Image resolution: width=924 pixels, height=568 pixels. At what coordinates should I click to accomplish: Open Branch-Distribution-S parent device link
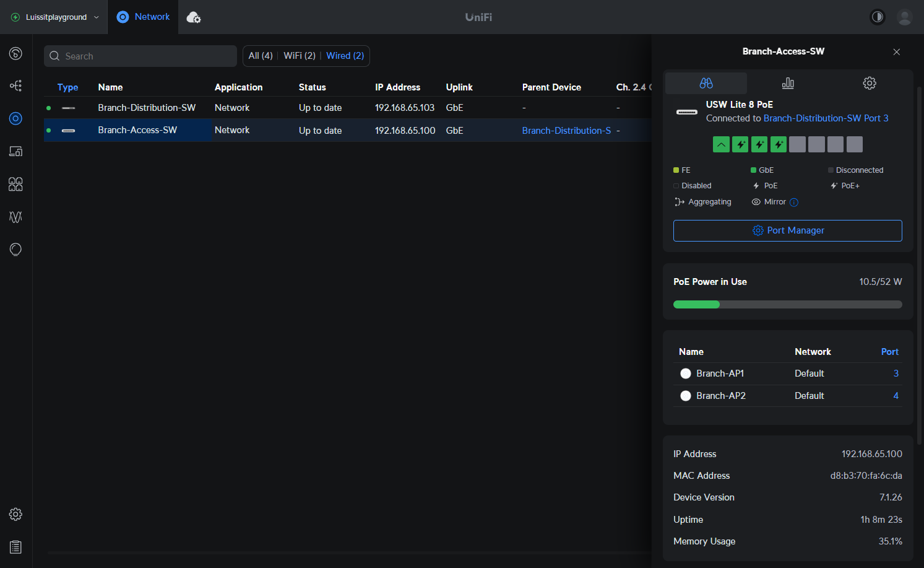566,131
